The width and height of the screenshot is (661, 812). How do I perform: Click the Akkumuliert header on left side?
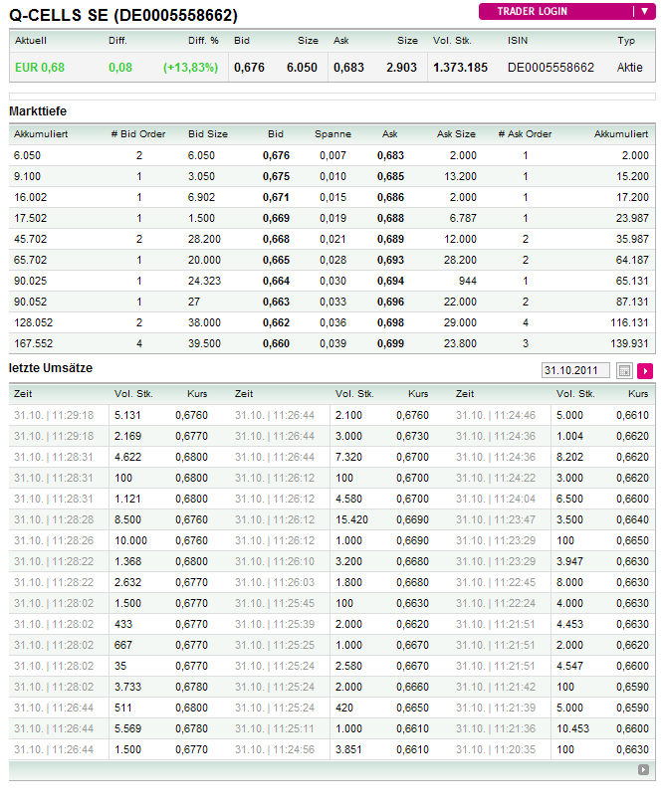tap(39, 133)
